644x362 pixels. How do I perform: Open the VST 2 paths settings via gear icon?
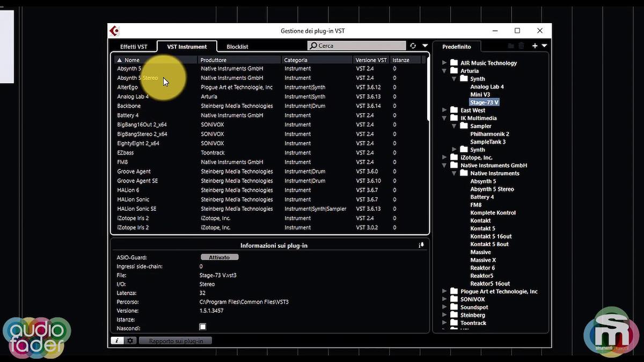pyautogui.click(x=130, y=340)
